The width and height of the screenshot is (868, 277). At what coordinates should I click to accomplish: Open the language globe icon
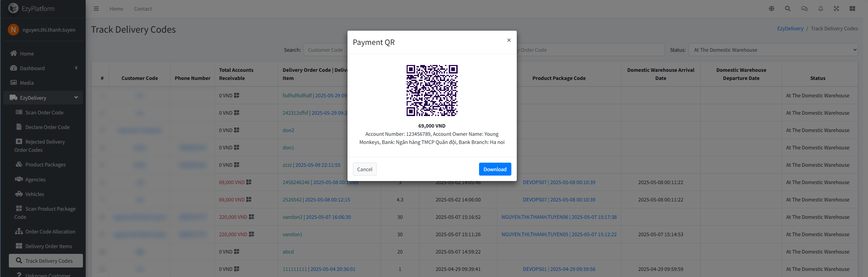click(771, 9)
